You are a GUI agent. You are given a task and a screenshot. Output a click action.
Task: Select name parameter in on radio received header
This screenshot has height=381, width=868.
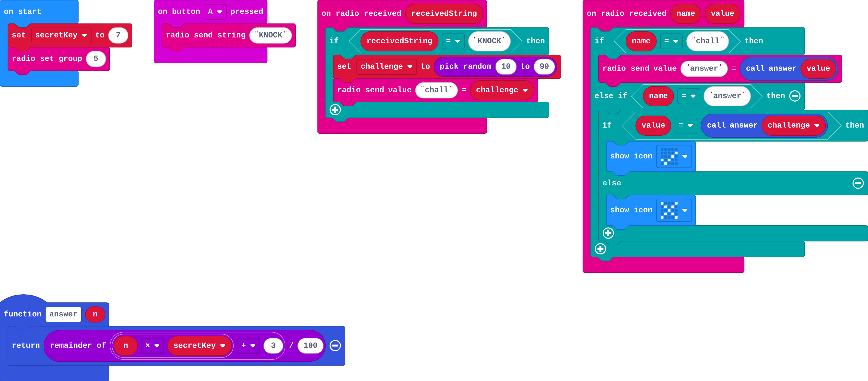click(686, 13)
